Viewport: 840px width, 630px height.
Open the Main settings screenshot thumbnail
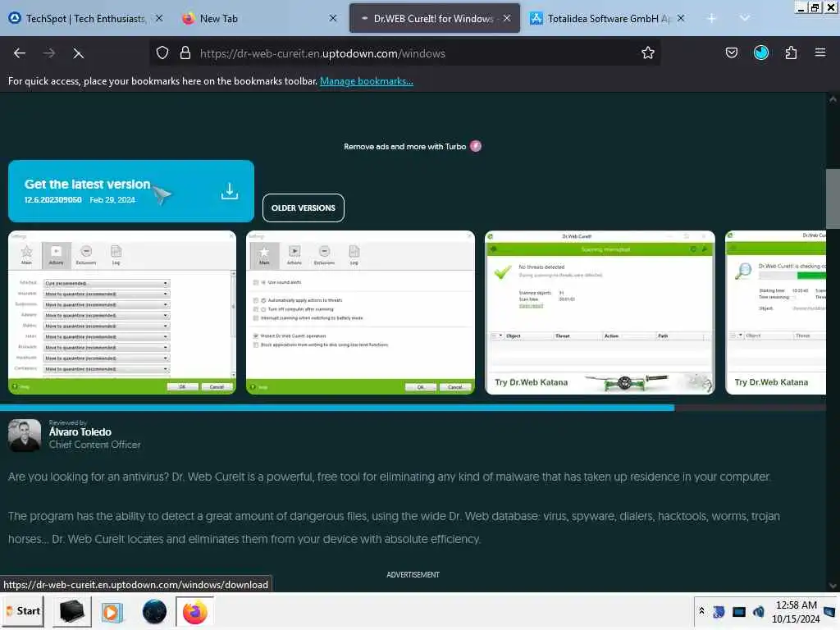(x=360, y=313)
